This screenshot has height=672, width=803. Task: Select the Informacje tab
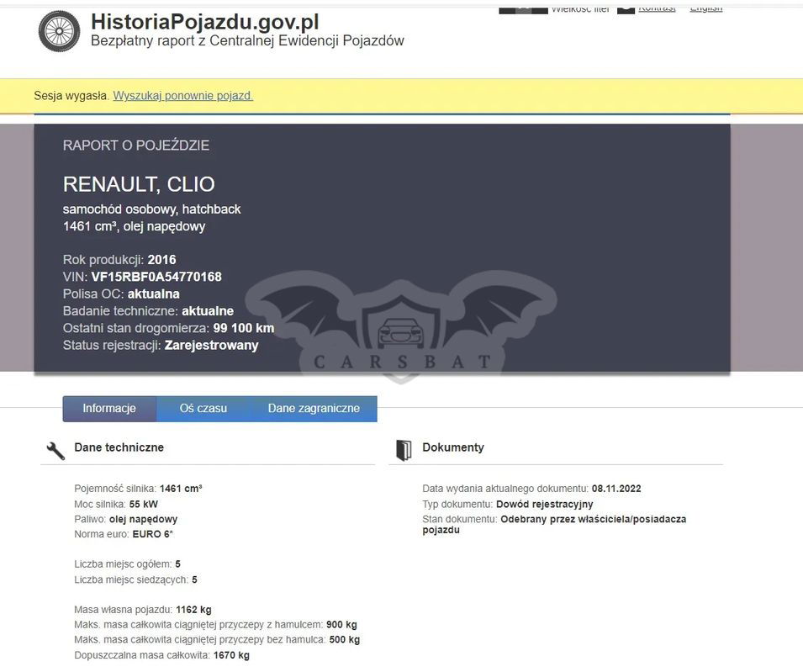tap(109, 409)
